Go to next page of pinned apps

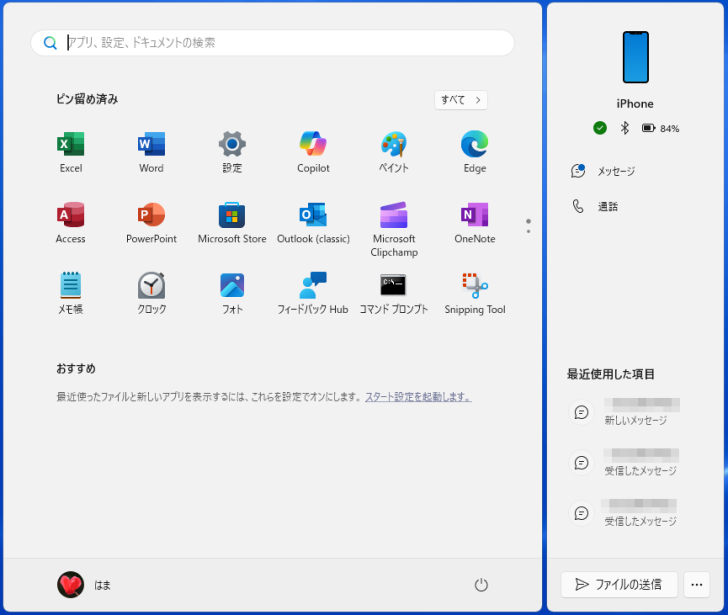tap(528, 231)
